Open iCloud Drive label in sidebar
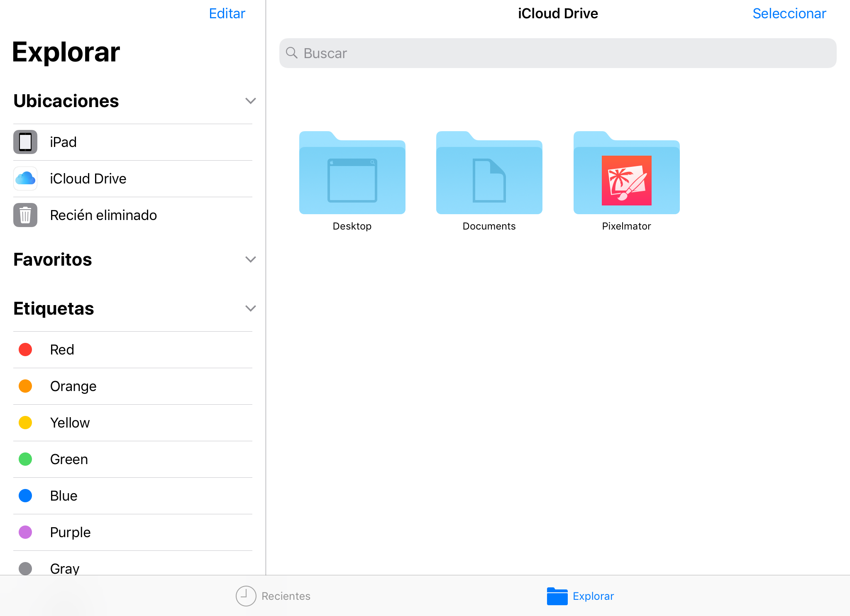This screenshot has height=616, width=850. [88, 178]
